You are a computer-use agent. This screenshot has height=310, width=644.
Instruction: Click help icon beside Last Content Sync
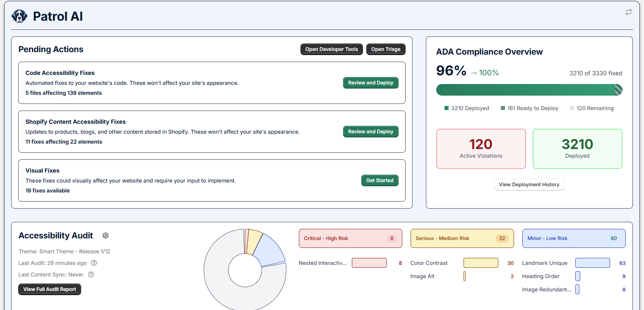(91, 274)
